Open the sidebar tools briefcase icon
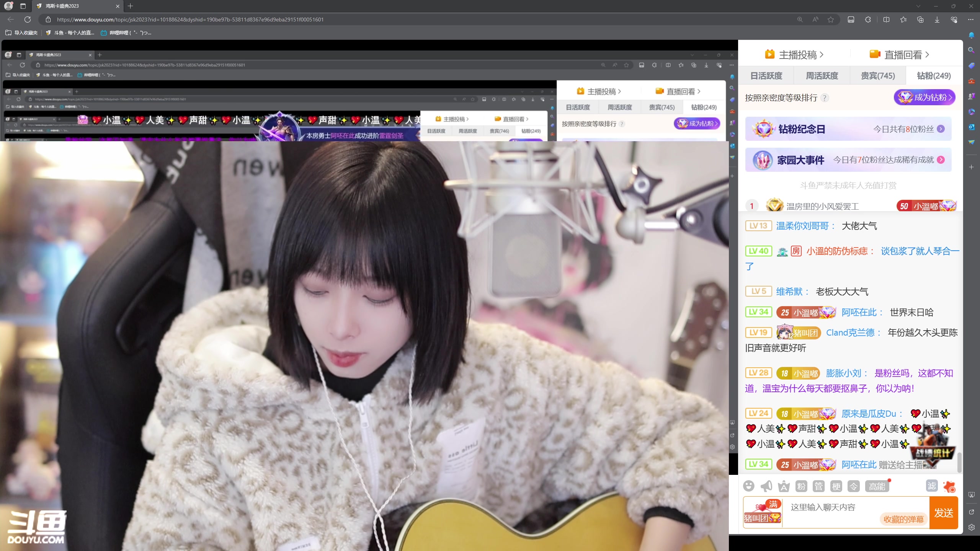This screenshot has height=551, width=980. (971, 81)
